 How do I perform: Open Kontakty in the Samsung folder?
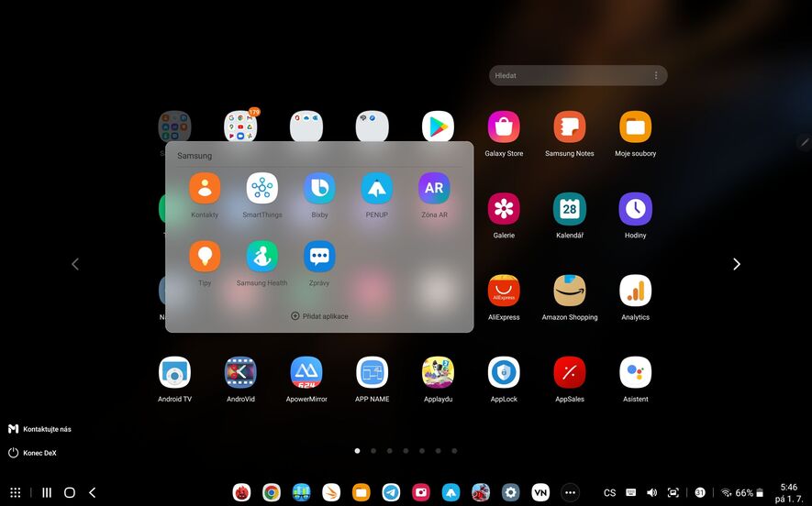click(x=205, y=188)
